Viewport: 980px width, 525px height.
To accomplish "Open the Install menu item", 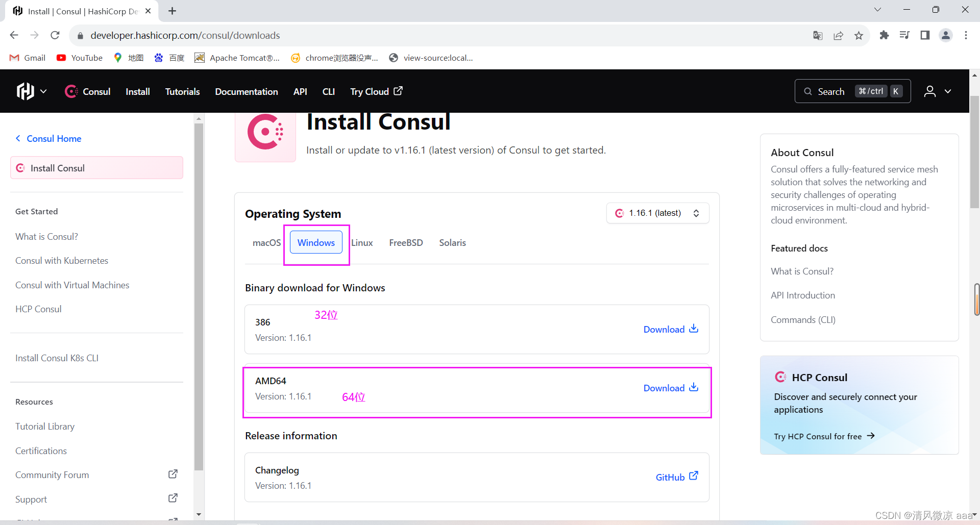I will 138,91.
